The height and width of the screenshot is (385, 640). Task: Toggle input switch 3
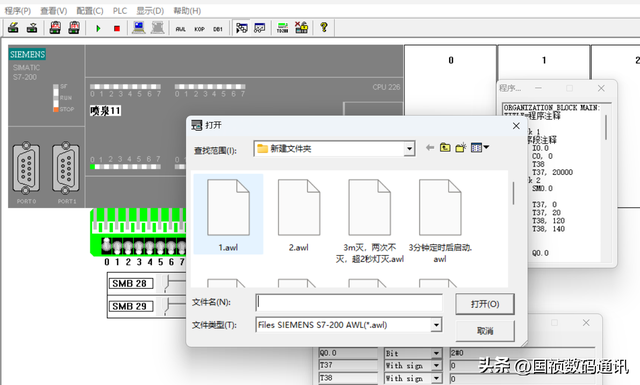coord(139,246)
